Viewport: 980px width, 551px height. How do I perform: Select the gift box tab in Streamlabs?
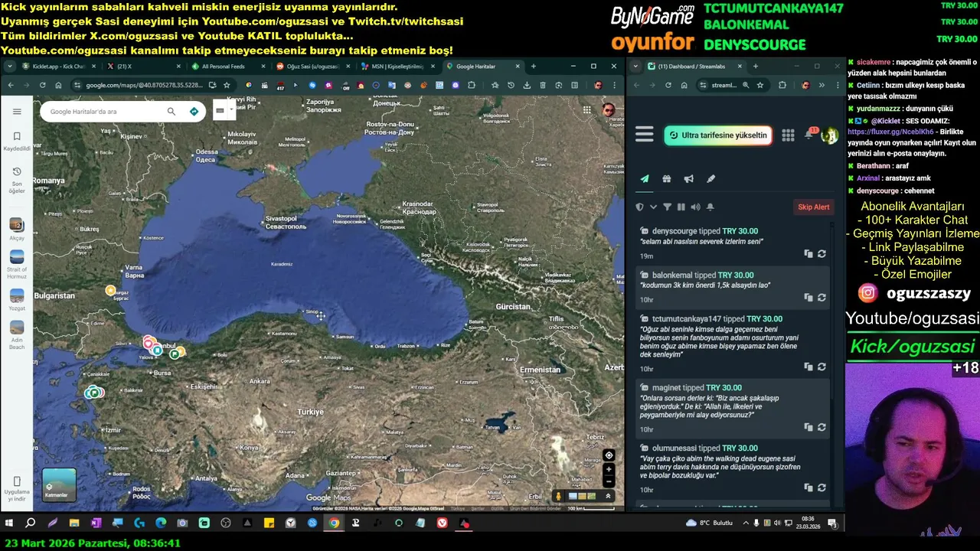(667, 179)
